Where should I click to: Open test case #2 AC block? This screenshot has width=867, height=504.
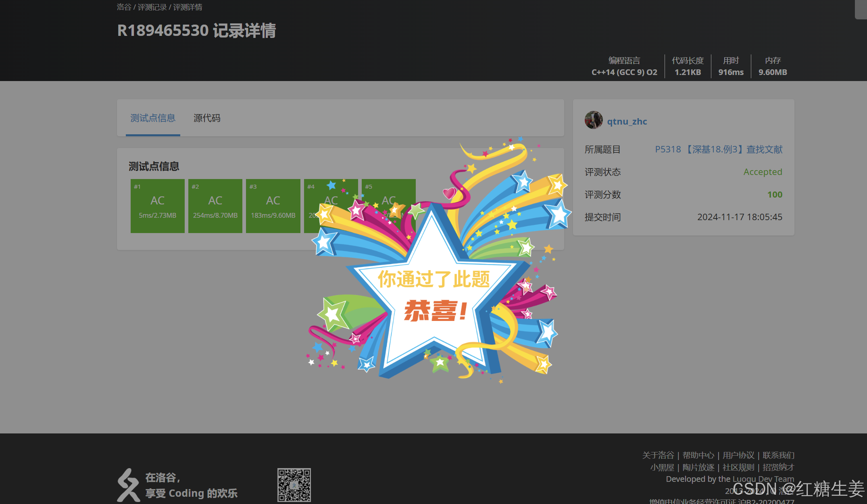[x=215, y=206]
